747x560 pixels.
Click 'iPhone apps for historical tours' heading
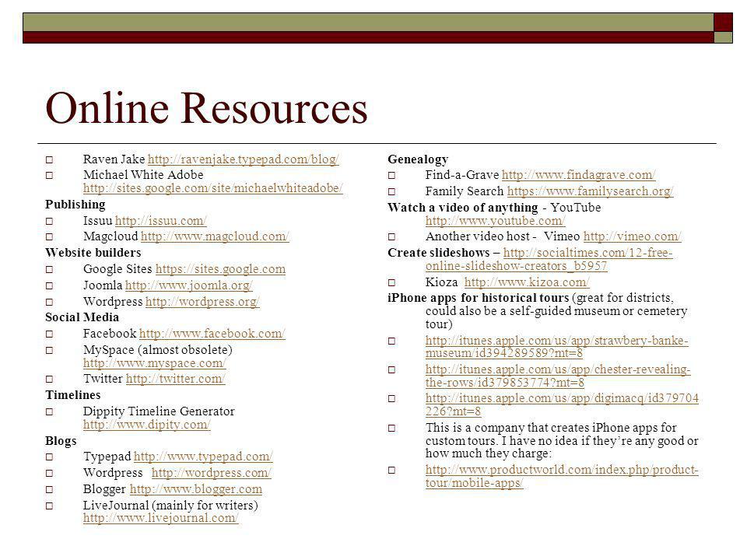479,298
